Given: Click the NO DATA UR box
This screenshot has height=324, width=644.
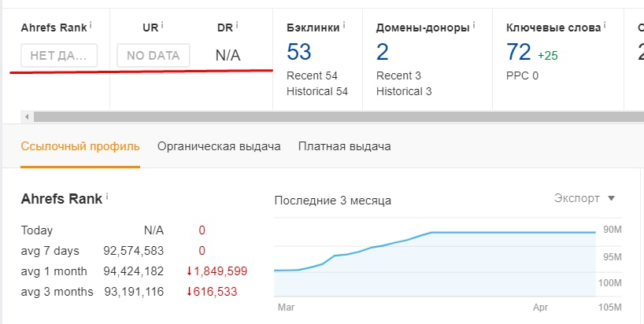Looking at the screenshot, I should pyautogui.click(x=154, y=55).
